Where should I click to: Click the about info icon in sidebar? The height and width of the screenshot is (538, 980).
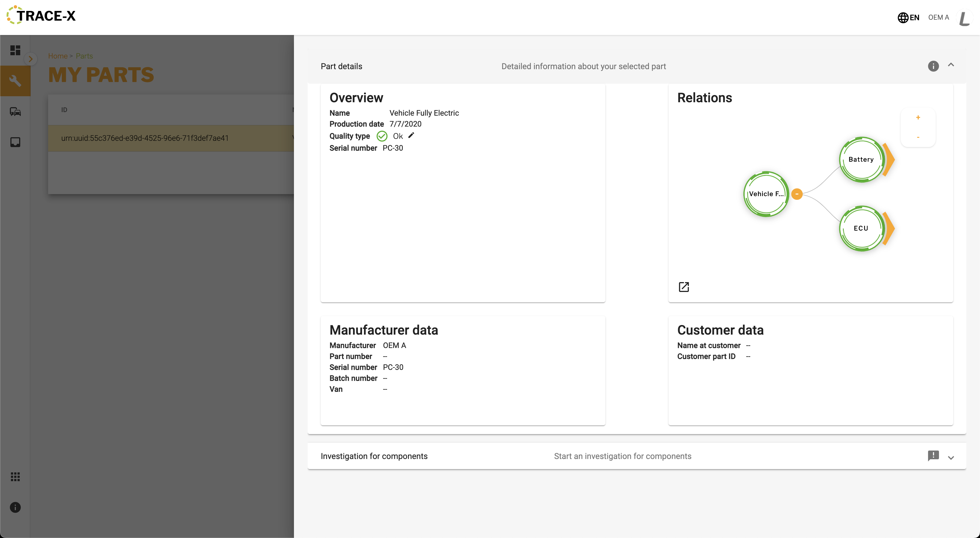click(15, 507)
